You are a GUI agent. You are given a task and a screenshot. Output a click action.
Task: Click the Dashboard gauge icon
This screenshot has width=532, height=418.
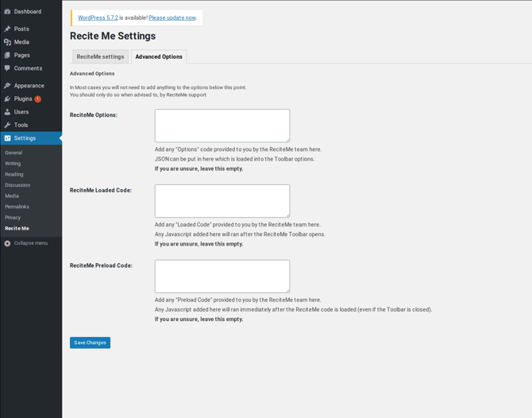[x=7, y=12]
